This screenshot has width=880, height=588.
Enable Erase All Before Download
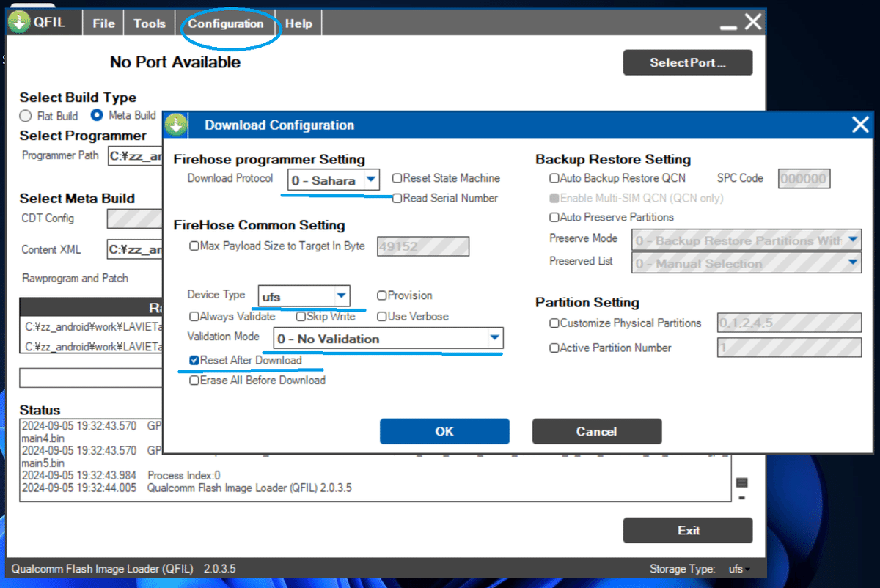(x=194, y=380)
